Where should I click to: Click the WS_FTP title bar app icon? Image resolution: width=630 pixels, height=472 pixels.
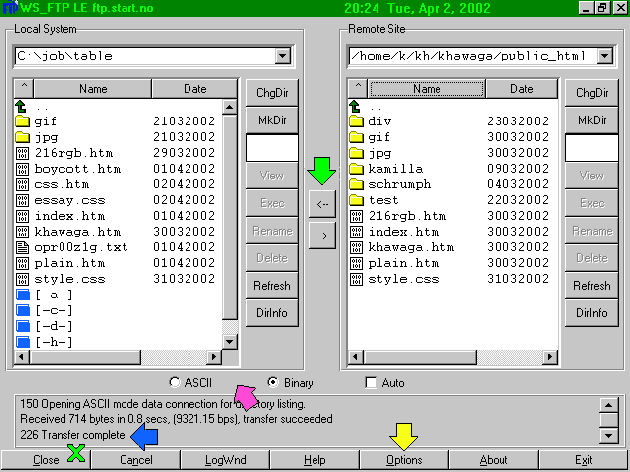(x=10, y=8)
